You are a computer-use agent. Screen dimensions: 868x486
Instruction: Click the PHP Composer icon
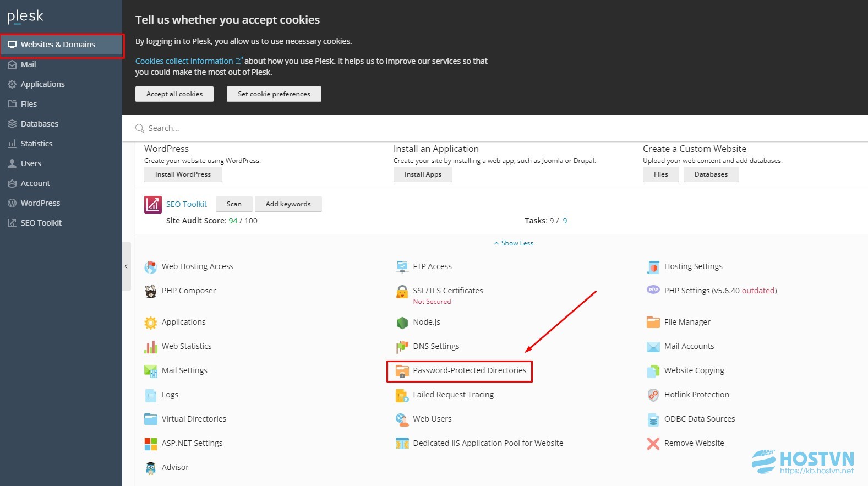click(150, 291)
